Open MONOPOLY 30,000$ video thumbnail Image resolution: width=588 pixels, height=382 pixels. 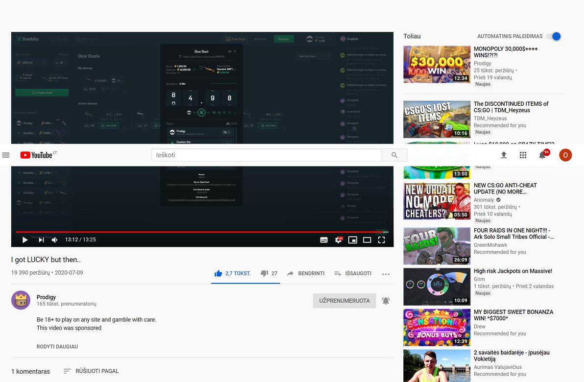click(x=437, y=64)
